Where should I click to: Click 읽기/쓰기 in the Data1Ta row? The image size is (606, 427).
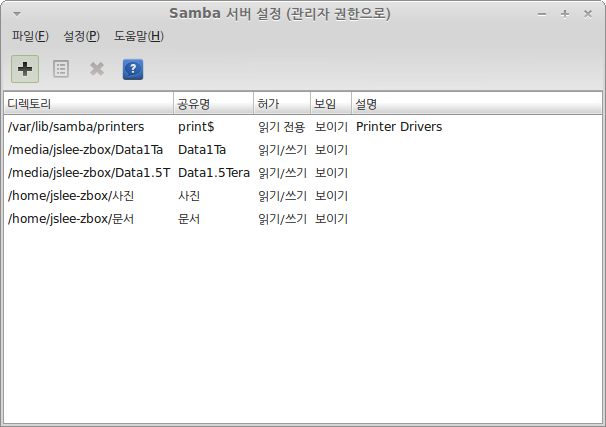click(283, 150)
